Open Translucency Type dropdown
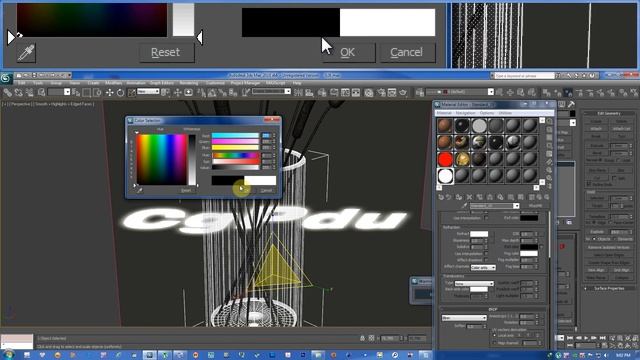Viewport: 640px width, 360px height. click(x=474, y=283)
